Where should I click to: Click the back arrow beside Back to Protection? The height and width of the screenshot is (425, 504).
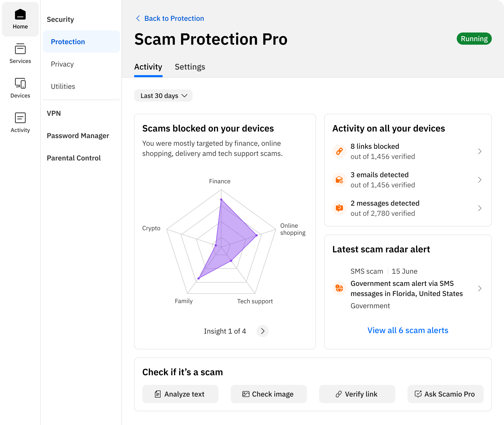click(x=138, y=18)
